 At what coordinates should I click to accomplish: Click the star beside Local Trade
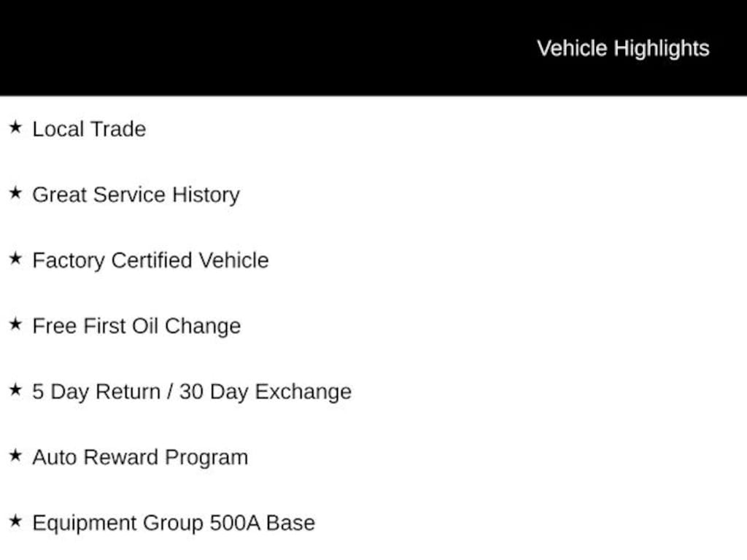[15, 127]
